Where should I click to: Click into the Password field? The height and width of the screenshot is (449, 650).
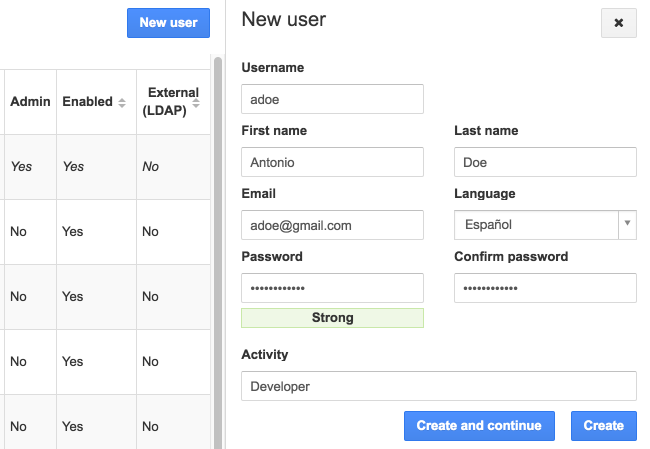click(332, 288)
